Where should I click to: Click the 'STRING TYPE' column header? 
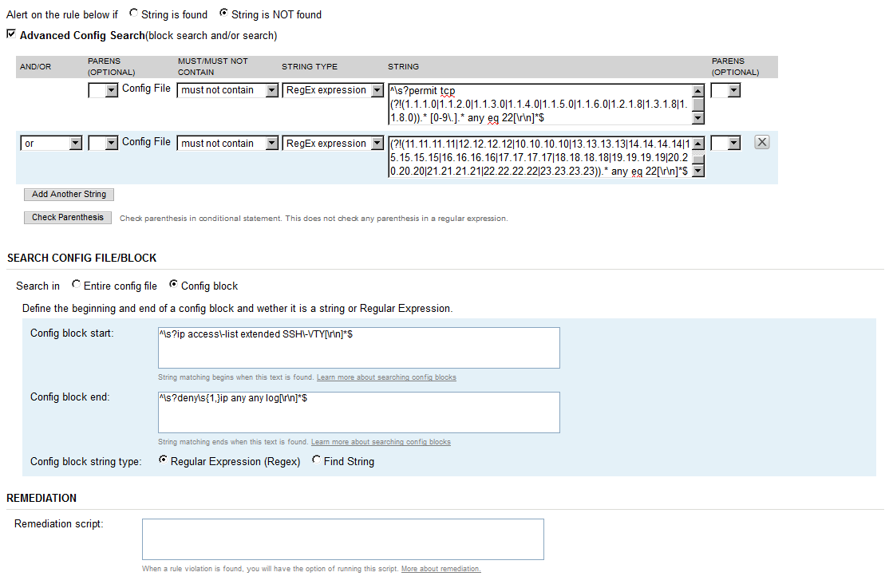[310, 66]
